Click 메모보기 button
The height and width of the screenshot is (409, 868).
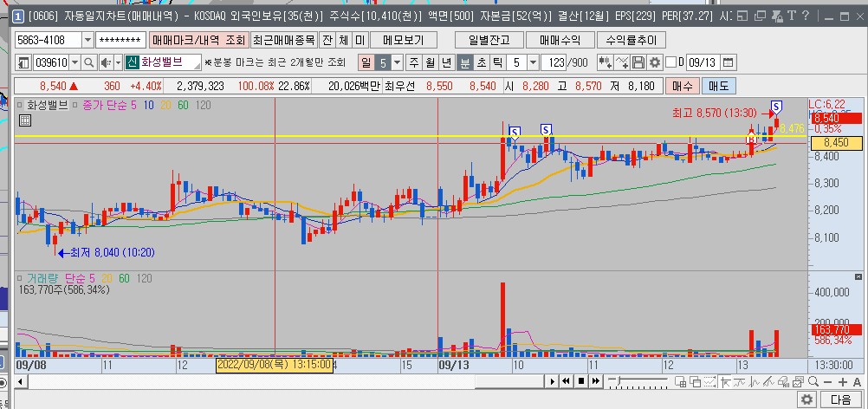403,40
